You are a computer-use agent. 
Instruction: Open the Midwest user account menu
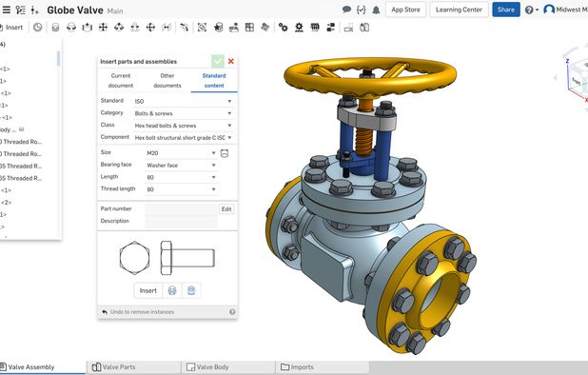[565, 10]
